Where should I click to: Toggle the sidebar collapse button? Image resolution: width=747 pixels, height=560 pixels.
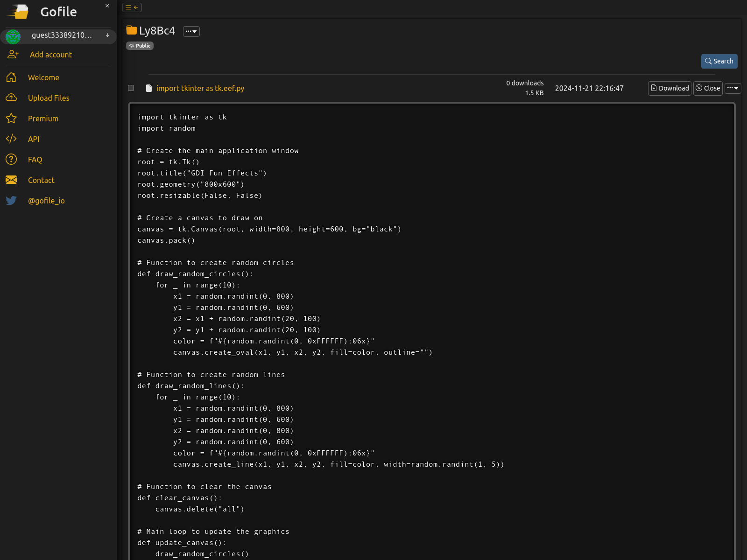point(132,7)
